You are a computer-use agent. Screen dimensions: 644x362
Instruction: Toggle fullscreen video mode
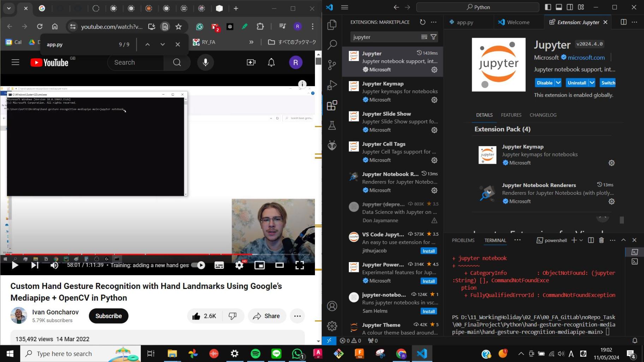[x=299, y=265]
